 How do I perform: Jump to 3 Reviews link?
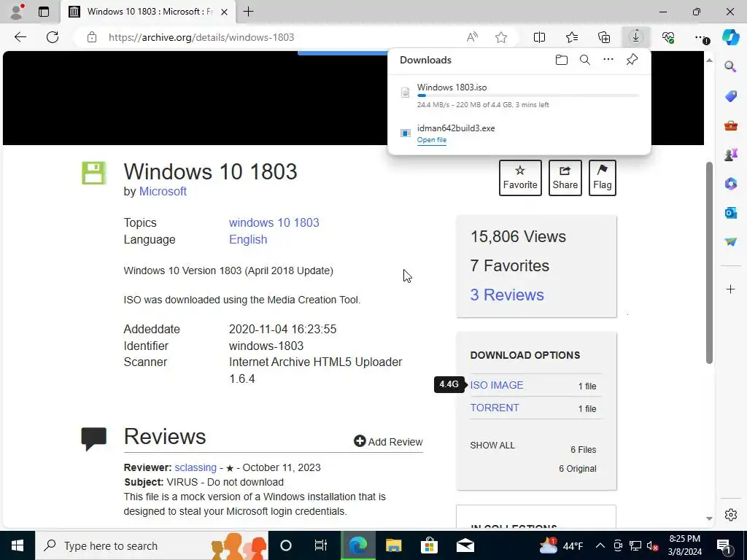point(507,295)
